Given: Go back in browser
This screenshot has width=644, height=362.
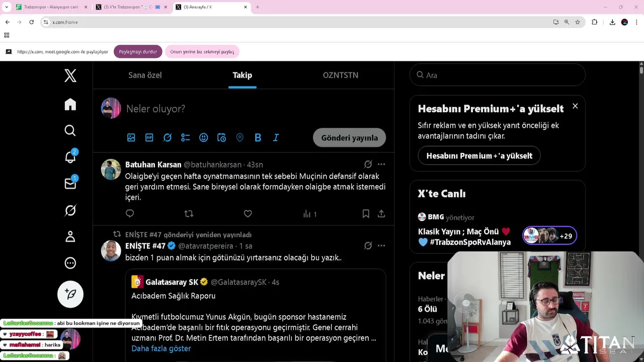Looking at the screenshot, I should pyautogui.click(x=7, y=22).
